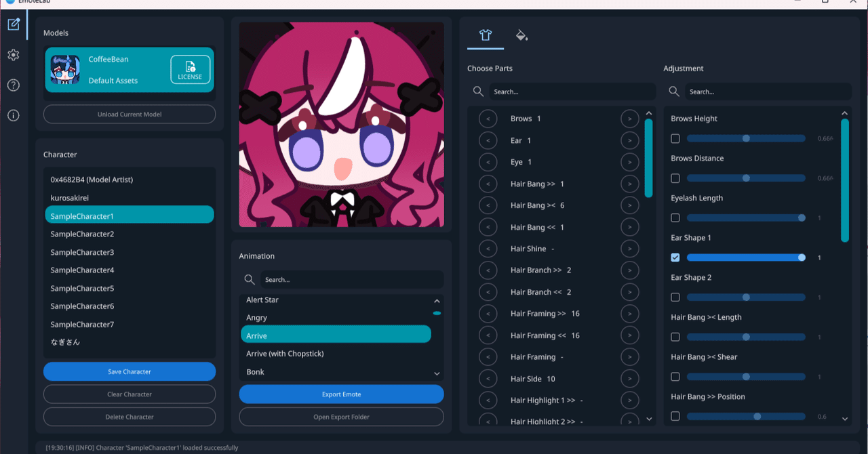Next option for Hair Bang >> part
Viewport: 868px width, 454px height.
(x=629, y=184)
